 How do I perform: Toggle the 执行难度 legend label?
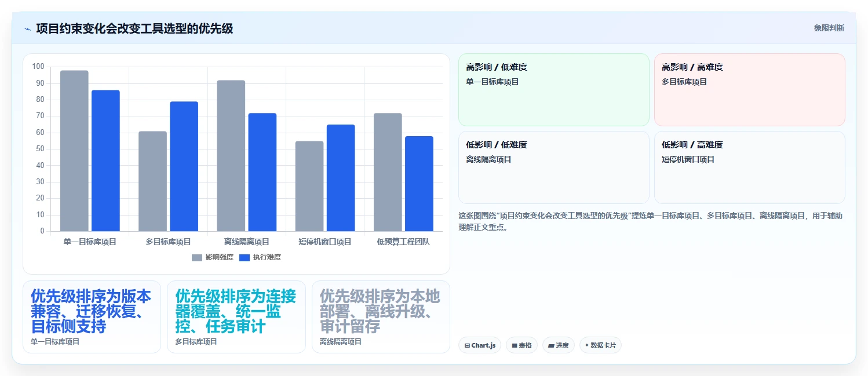coord(267,257)
